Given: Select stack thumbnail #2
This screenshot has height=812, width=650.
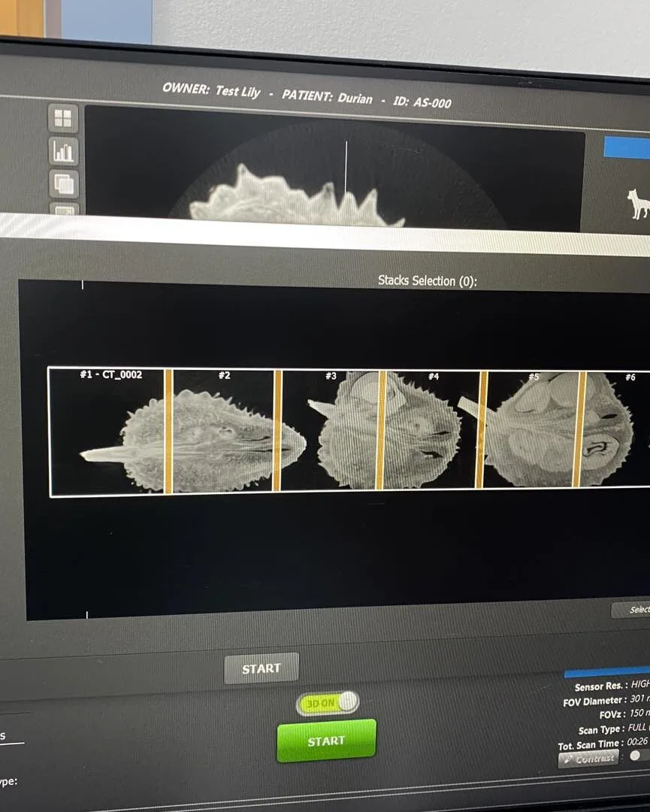Looking at the screenshot, I should (x=223, y=432).
